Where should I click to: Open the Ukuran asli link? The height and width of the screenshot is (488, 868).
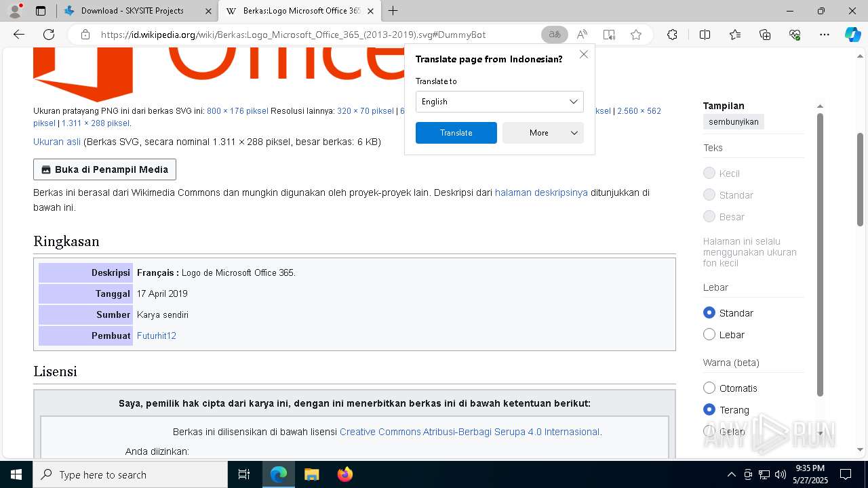point(57,142)
